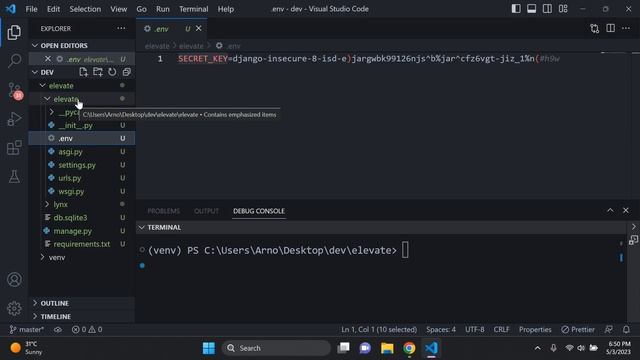Open the Search view in activity bar

click(14, 61)
